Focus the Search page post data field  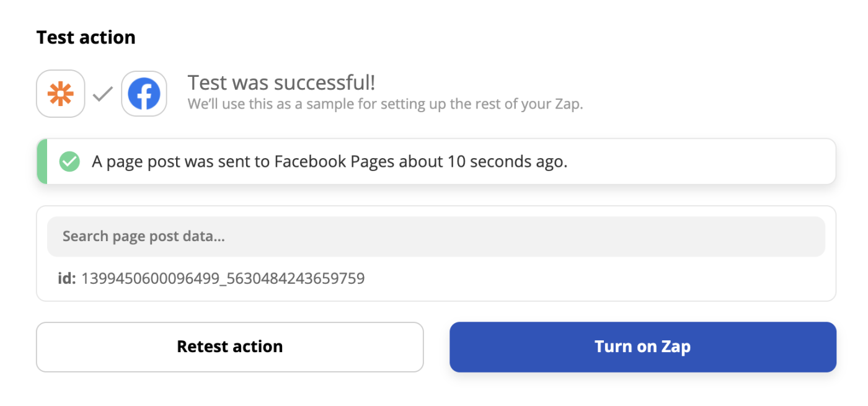coord(436,236)
